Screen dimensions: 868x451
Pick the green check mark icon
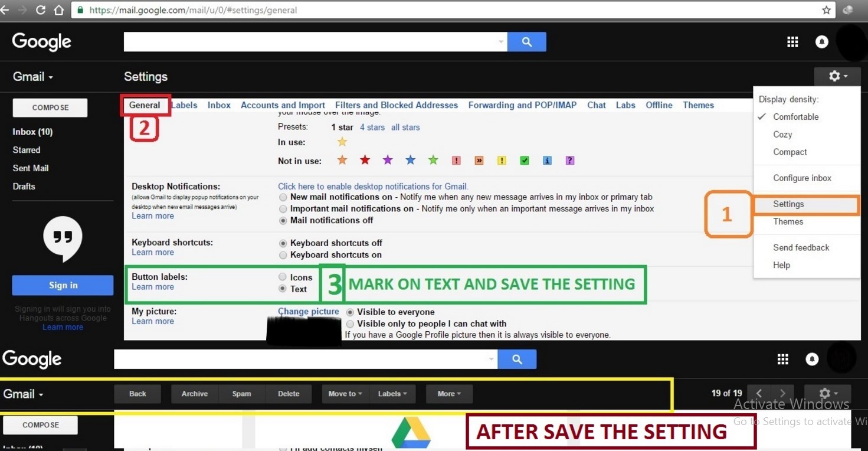coord(525,161)
